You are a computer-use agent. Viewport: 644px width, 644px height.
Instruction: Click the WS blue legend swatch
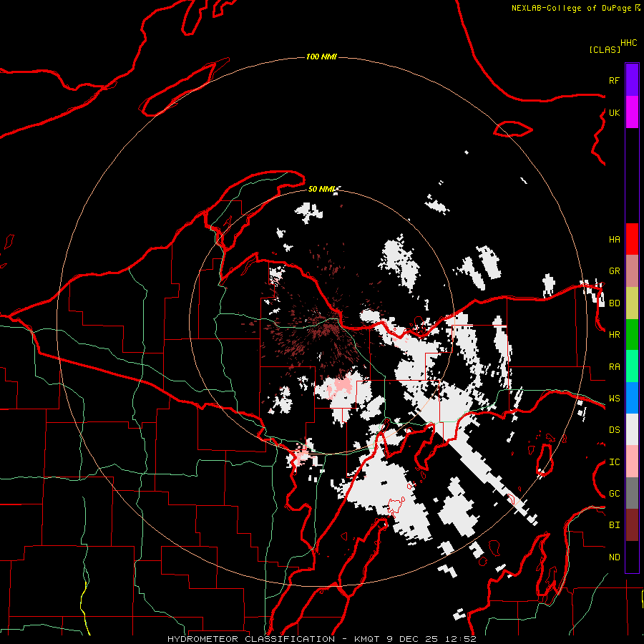click(x=632, y=398)
